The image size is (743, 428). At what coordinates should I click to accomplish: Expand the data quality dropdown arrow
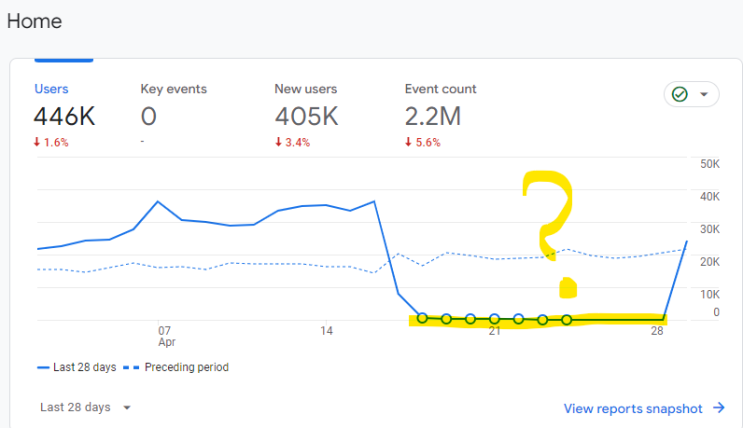[704, 94]
